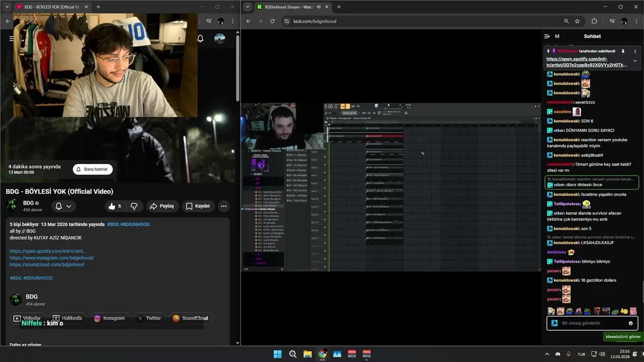644x362 pixels.
Task: Click username utker in DÜNYANIN SONU SAYACI message
Action: click(x=558, y=130)
